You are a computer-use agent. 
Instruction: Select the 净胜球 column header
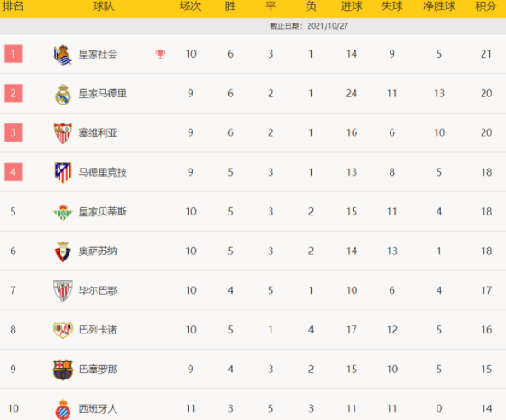[x=439, y=5]
